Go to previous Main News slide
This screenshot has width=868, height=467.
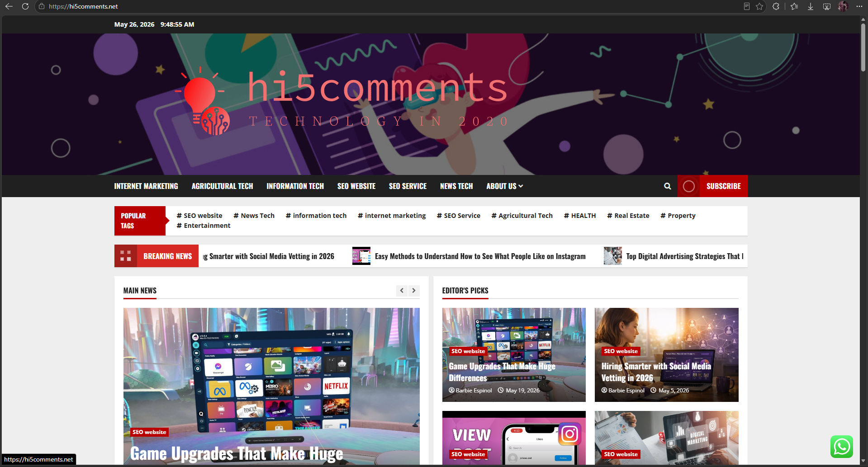402,291
